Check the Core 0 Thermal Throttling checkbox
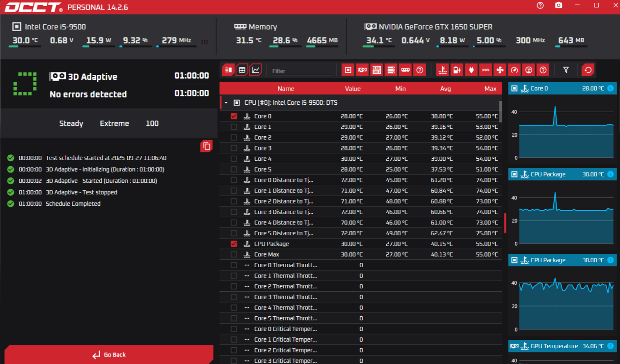The image size is (620, 364). [x=234, y=265]
